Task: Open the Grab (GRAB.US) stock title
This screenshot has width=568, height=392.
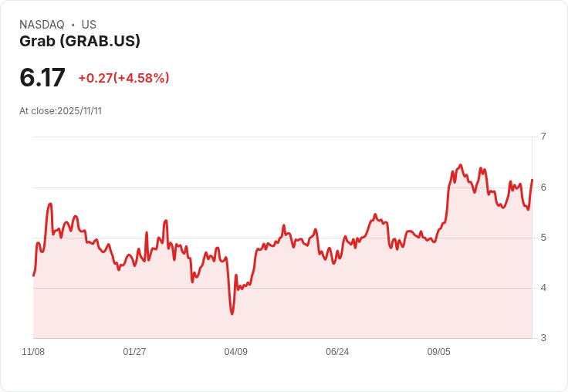Action: 79,42
